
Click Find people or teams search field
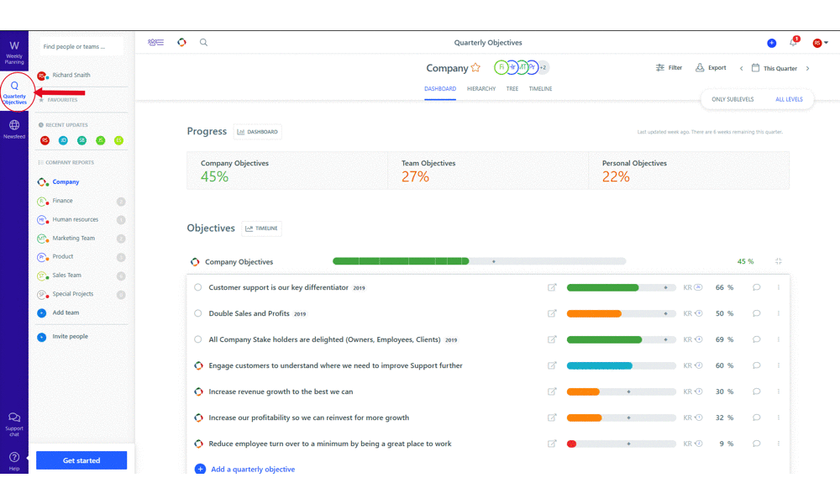[81, 46]
